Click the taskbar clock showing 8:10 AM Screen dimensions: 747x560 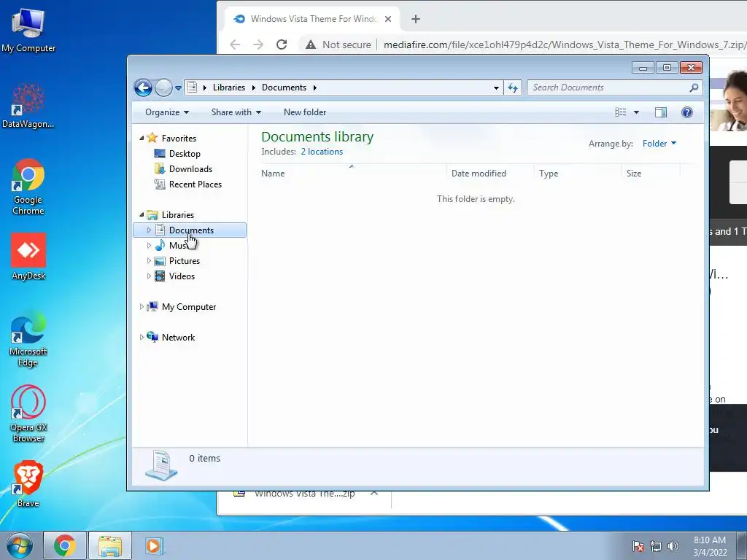click(x=710, y=546)
